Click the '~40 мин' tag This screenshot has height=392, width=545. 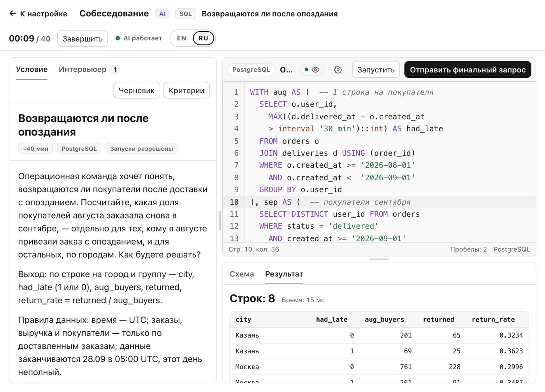tap(35, 149)
